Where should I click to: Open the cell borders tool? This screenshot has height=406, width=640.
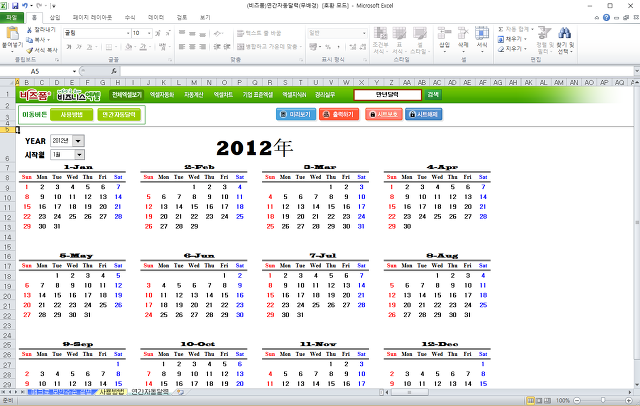point(109,47)
